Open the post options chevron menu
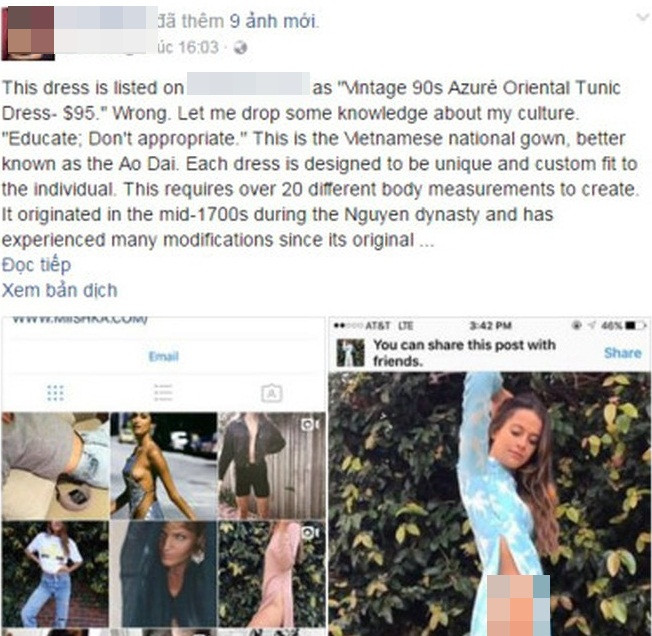The image size is (652, 636). (x=643, y=17)
